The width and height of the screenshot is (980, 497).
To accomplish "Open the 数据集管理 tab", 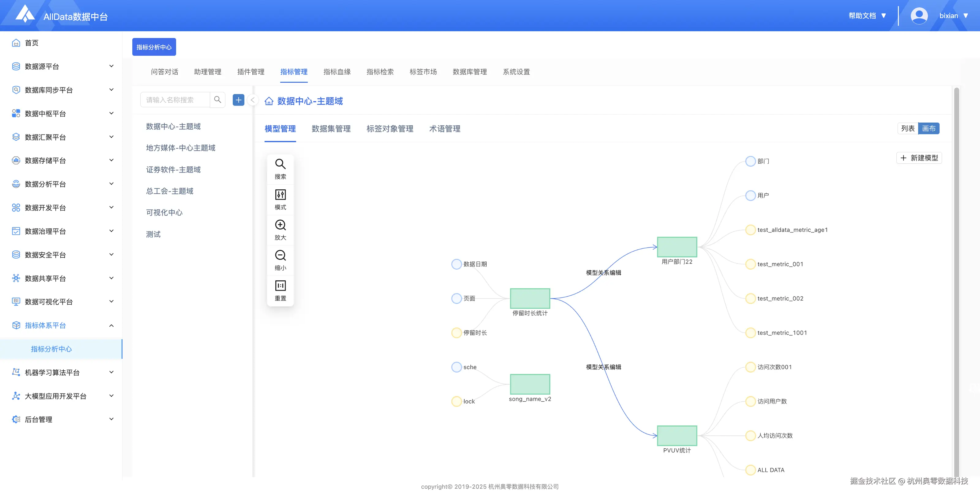I will (x=331, y=129).
